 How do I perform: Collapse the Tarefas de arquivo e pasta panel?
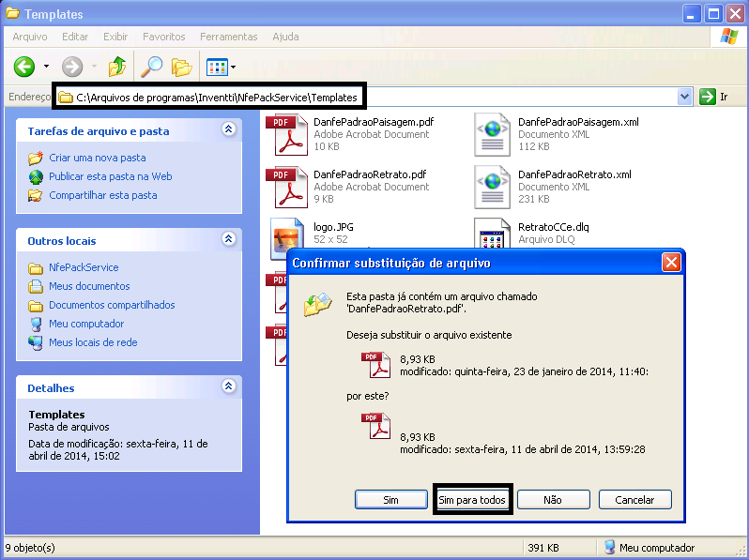pyautogui.click(x=228, y=130)
